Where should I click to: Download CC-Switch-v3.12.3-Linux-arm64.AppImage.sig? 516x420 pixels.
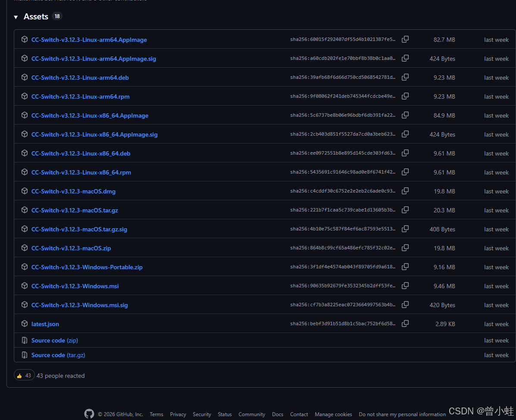[x=94, y=59]
